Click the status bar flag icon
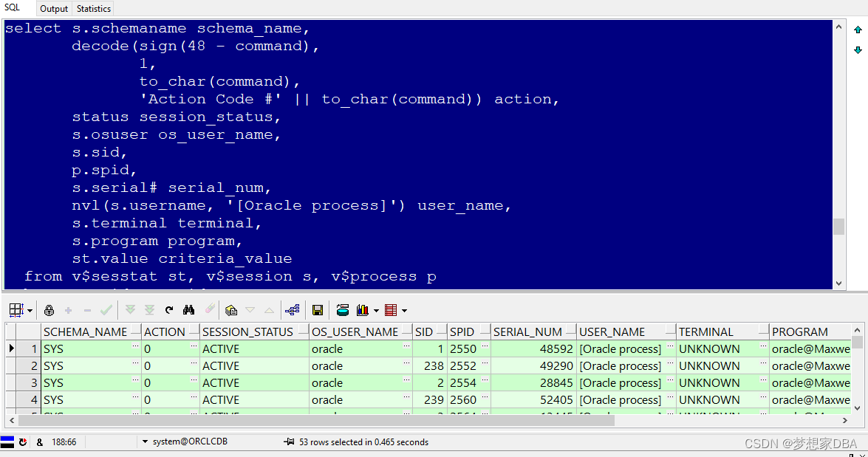This screenshot has width=868, height=457. pyautogui.click(x=7, y=442)
